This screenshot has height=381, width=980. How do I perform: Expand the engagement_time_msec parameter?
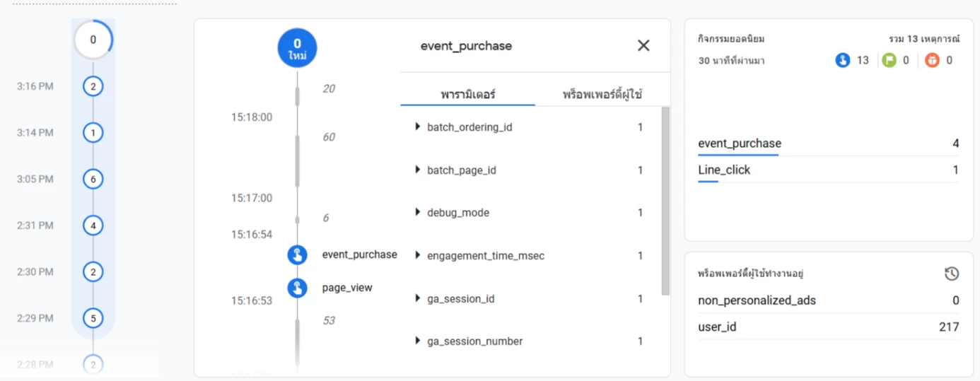pyautogui.click(x=418, y=256)
